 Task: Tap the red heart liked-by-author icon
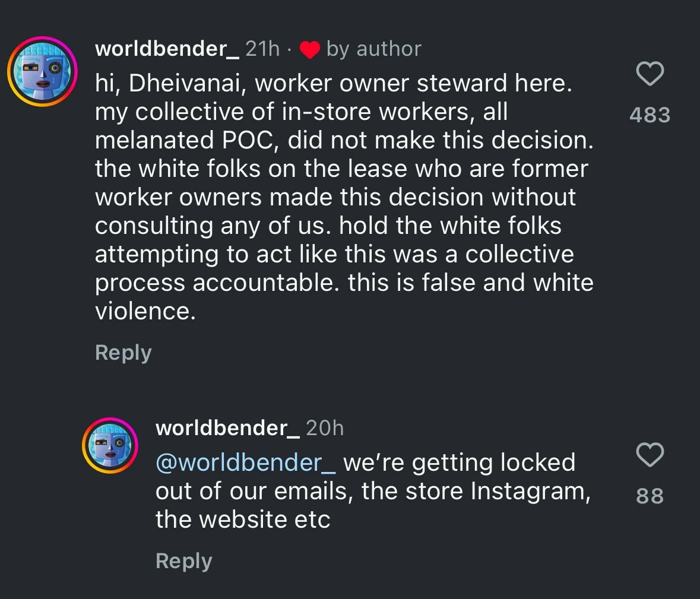coord(310,50)
